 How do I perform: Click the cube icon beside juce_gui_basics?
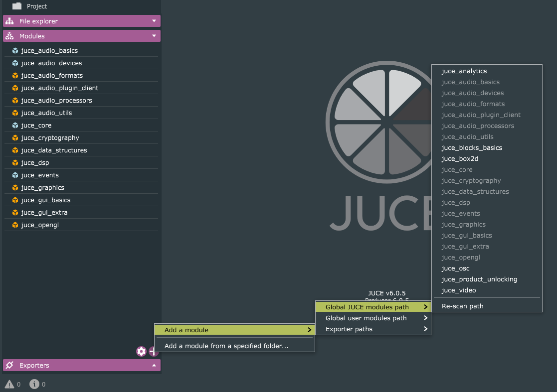coord(15,200)
